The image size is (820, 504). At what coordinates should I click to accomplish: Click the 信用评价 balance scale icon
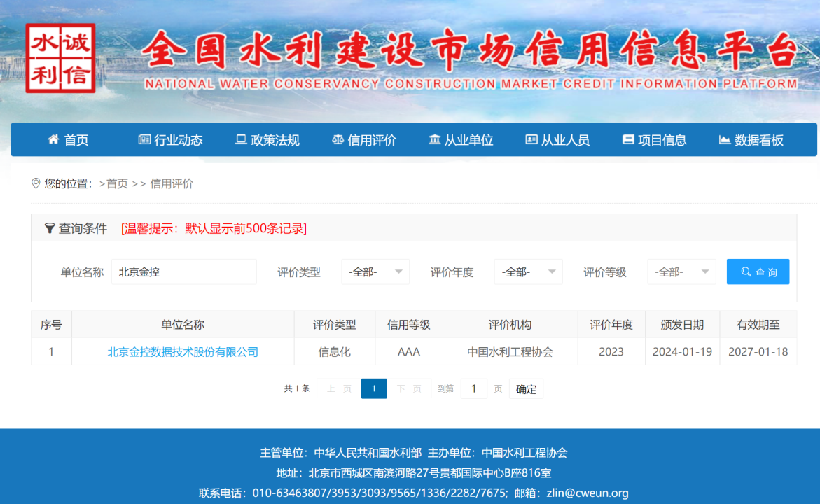tap(338, 139)
